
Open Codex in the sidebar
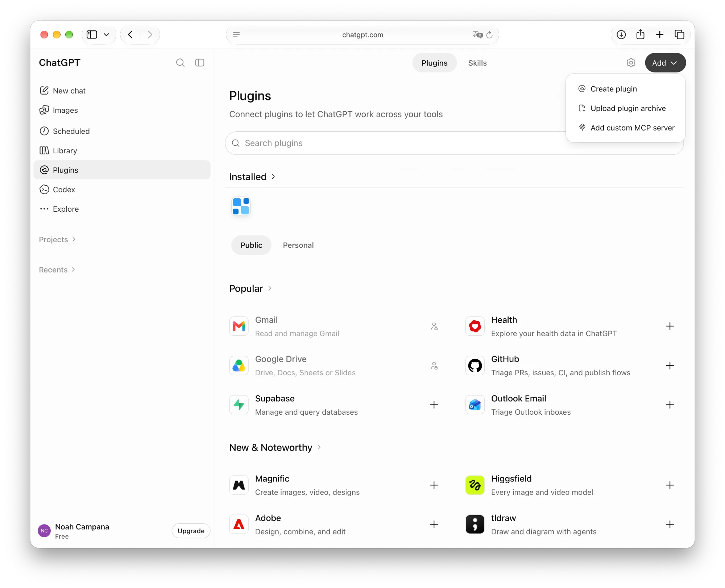tap(122, 190)
